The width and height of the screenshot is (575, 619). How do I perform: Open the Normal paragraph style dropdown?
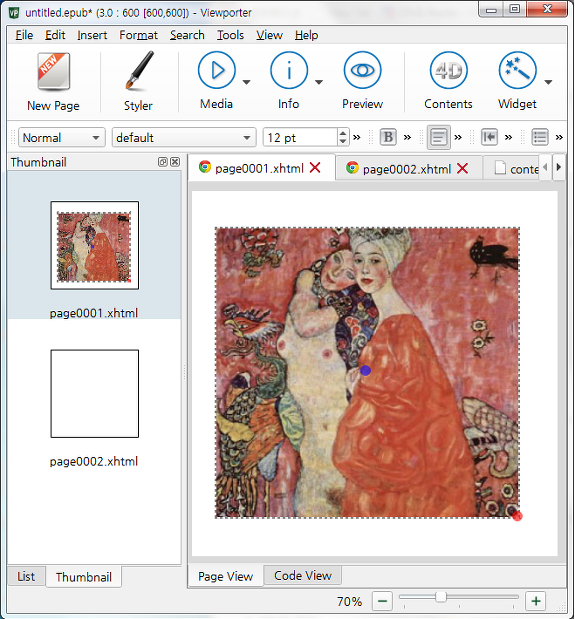62,137
